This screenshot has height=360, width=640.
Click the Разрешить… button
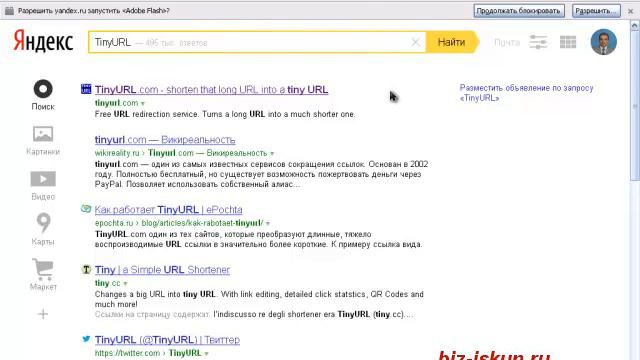click(x=596, y=11)
